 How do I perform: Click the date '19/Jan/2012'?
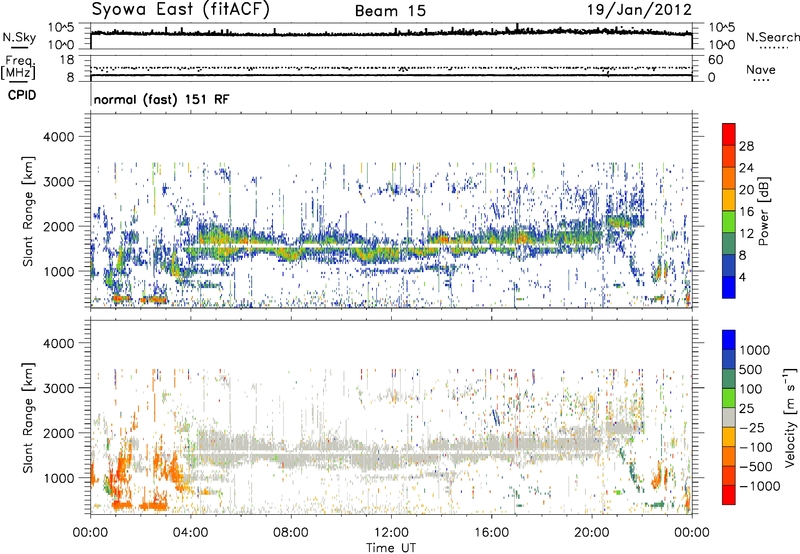pyautogui.click(x=640, y=10)
